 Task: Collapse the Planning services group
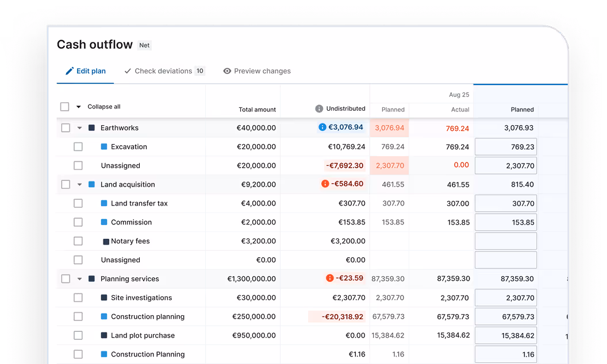coord(79,279)
